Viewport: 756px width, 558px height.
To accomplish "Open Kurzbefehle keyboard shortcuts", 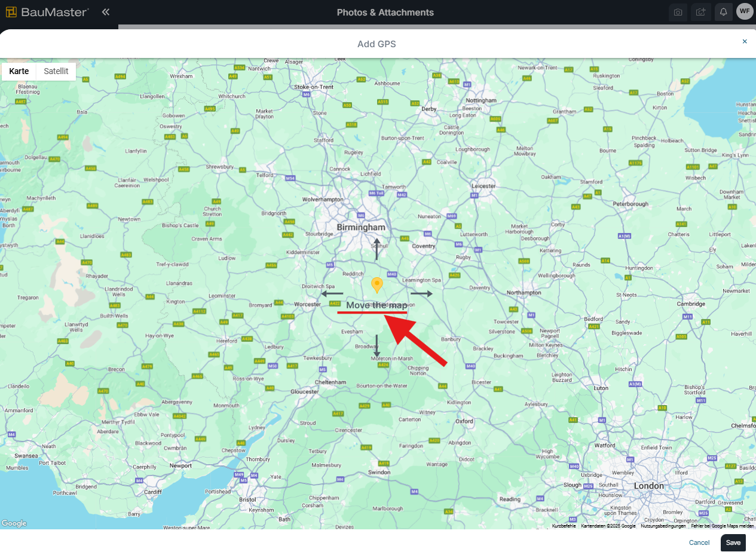I will click(564, 526).
